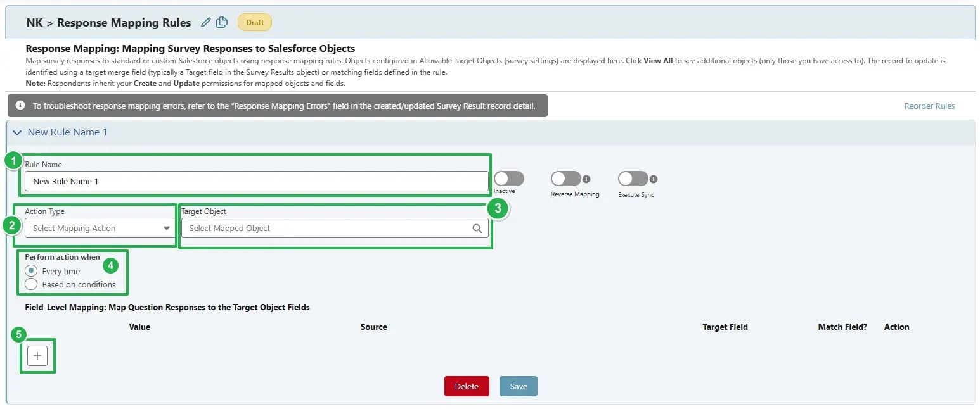The image size is (980, 409).
Task: Click the search icon in Target Object field
Action: (x=477, y=229)
